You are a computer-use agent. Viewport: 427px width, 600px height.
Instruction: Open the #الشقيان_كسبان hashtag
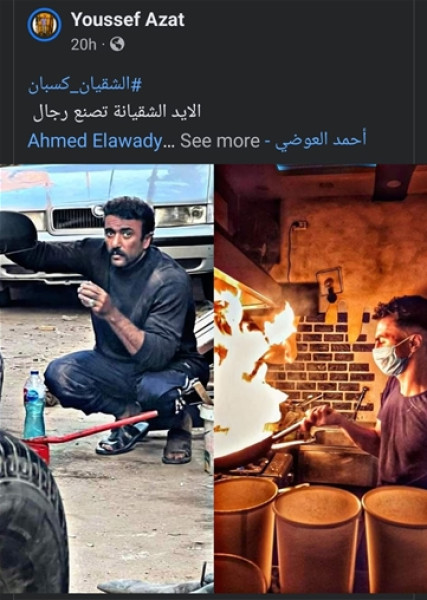pos(85,85)
